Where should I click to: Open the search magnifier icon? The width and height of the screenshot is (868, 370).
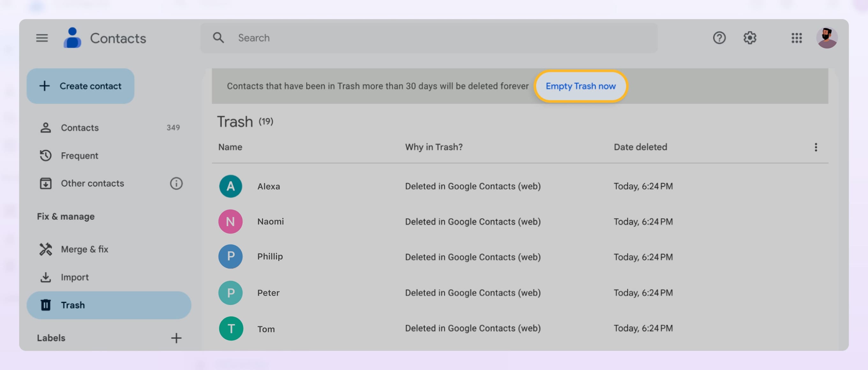[x=218, y=38]
